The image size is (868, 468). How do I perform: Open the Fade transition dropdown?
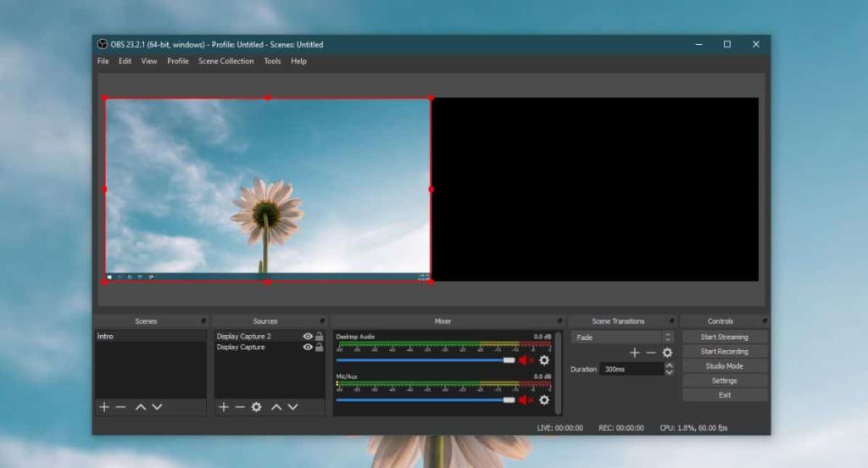tap(623, 337)
